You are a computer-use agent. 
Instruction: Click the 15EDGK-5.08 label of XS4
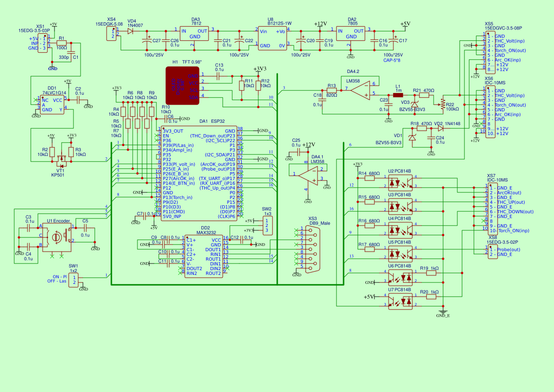[x=109, y=24]
